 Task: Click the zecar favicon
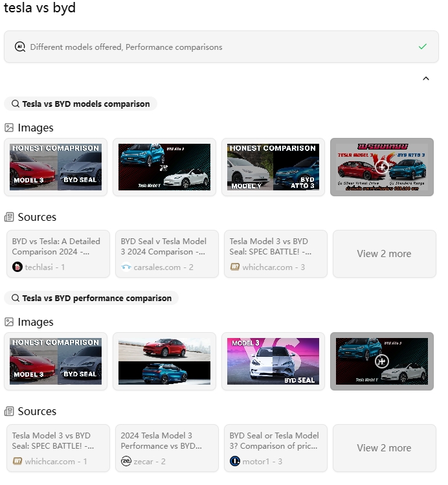126,461
